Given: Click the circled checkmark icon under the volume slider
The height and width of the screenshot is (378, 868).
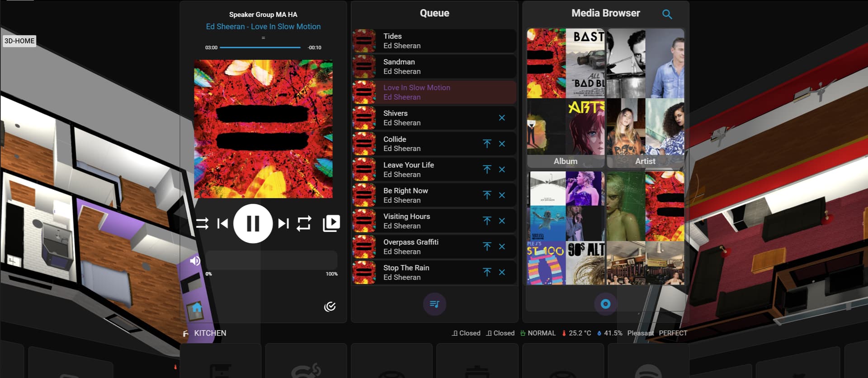Looking at the screenshot, I should point(330,307).
